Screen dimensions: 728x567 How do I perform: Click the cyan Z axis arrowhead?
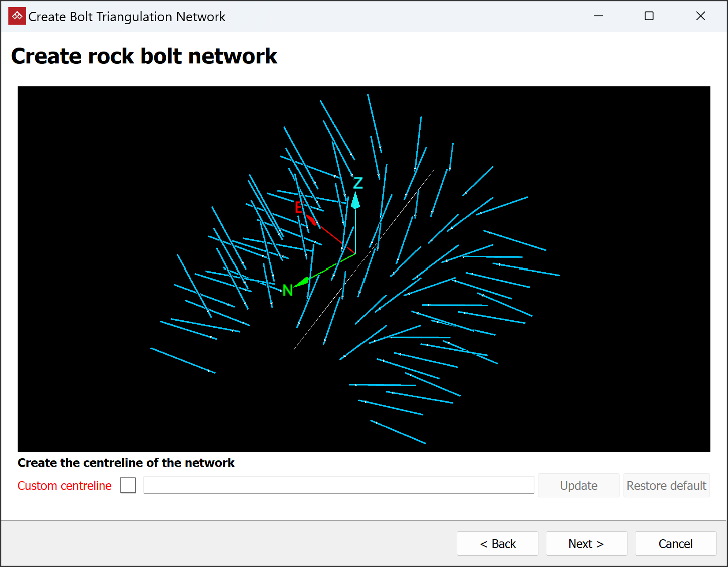tap(355, 200)
